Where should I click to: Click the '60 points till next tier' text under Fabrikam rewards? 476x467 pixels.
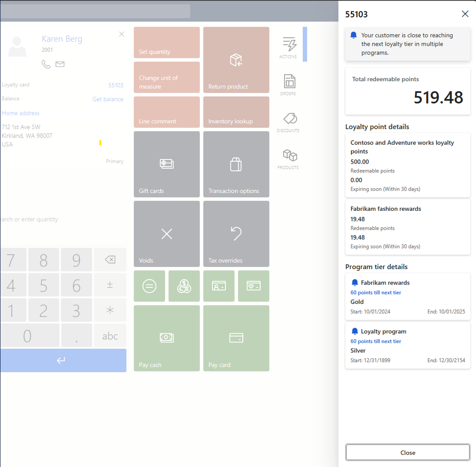click(376, 292)
